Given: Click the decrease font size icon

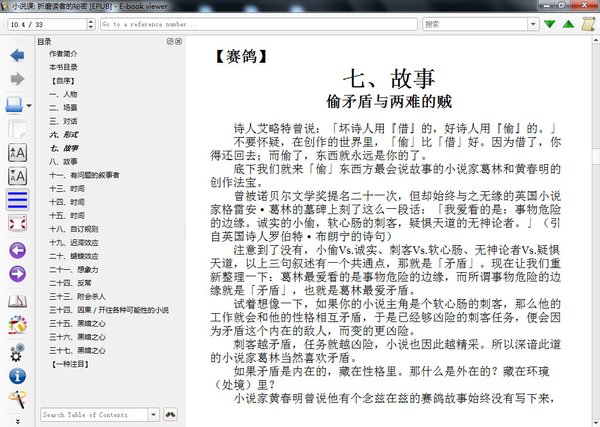Looking at the screenshot, I should (x=16, y=177).
